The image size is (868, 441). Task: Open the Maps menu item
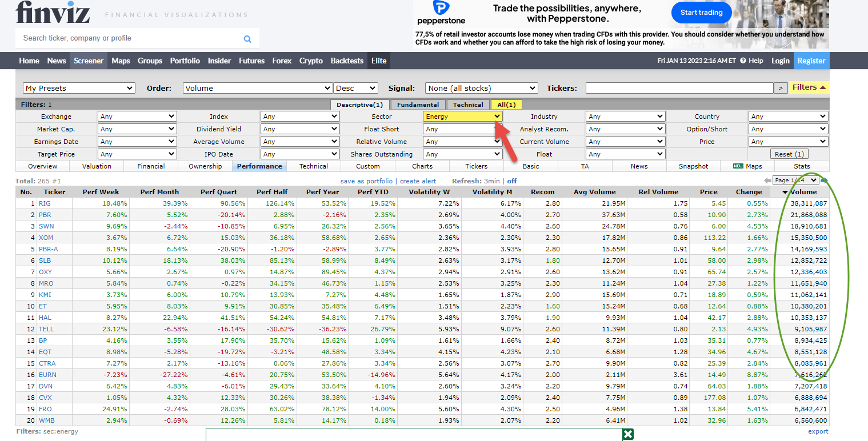pos(121,61)
